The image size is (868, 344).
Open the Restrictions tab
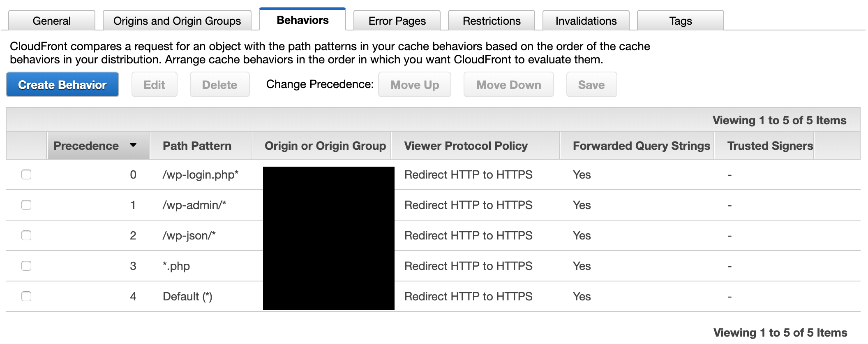point(492,21)
